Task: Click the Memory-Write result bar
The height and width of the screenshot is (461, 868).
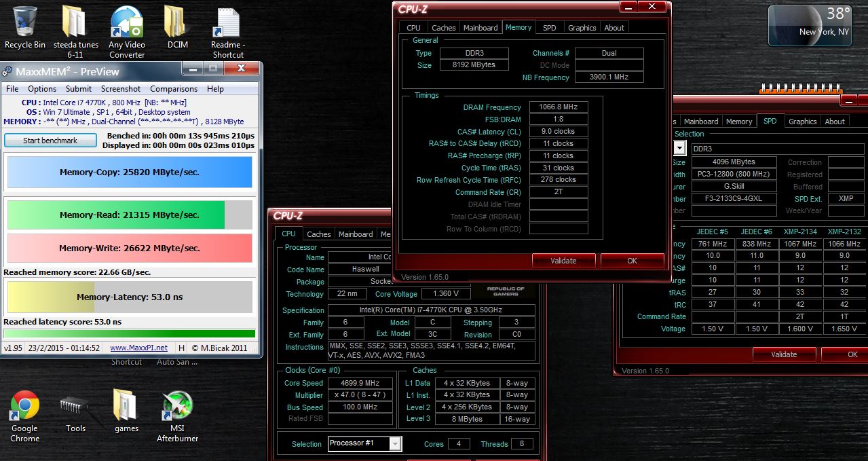Action: pos(130,248)
